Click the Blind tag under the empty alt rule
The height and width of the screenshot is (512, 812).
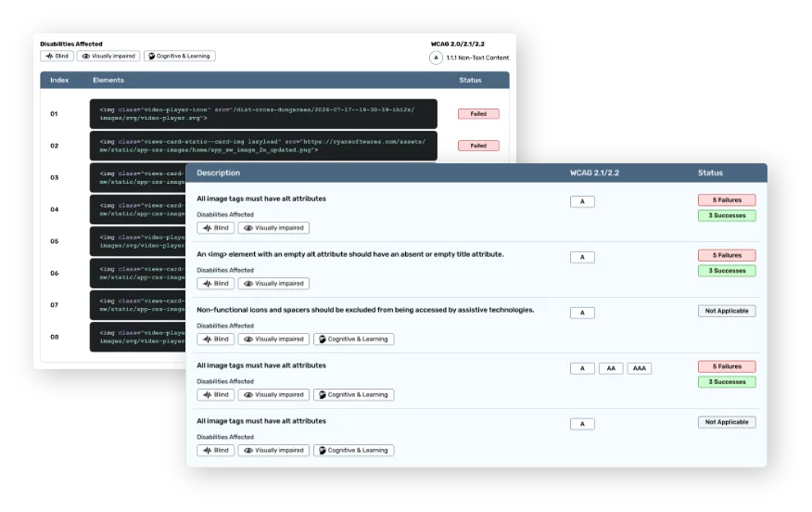(x=215, y=284)
